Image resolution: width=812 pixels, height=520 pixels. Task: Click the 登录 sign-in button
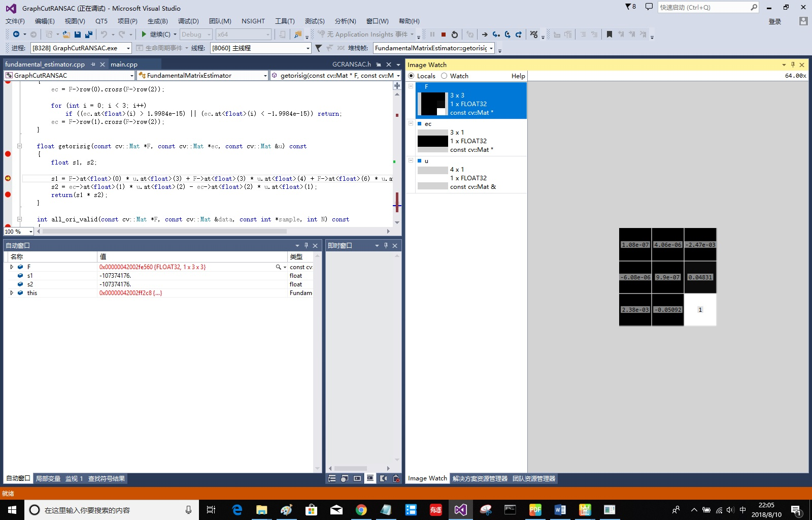pyautogui.click(x=775, y=22)
